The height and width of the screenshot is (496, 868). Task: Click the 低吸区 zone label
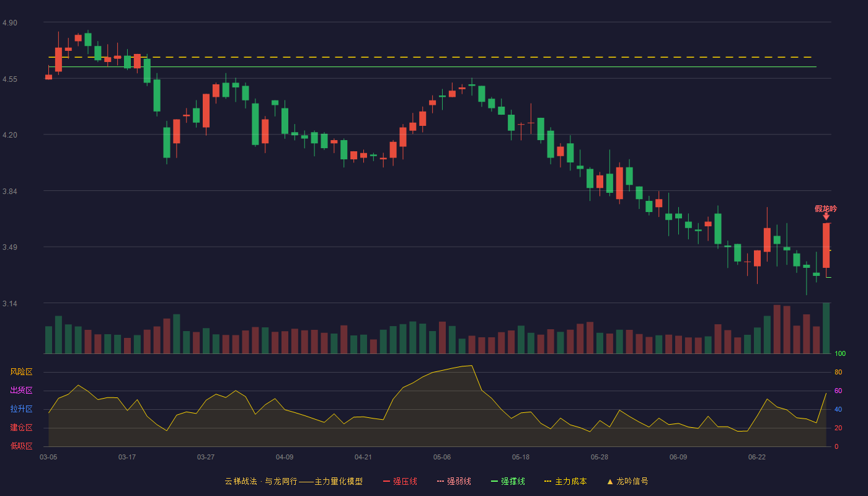[21, 446]
